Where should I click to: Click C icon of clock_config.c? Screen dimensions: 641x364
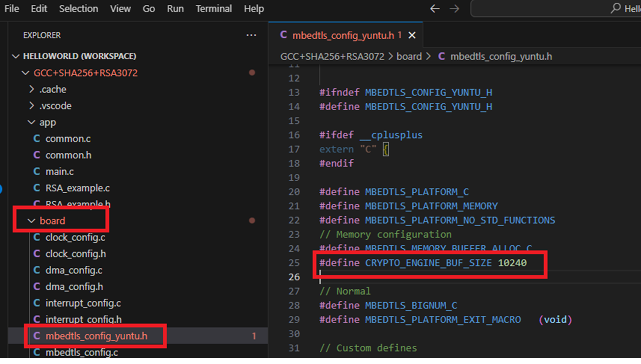pos(37,237)
